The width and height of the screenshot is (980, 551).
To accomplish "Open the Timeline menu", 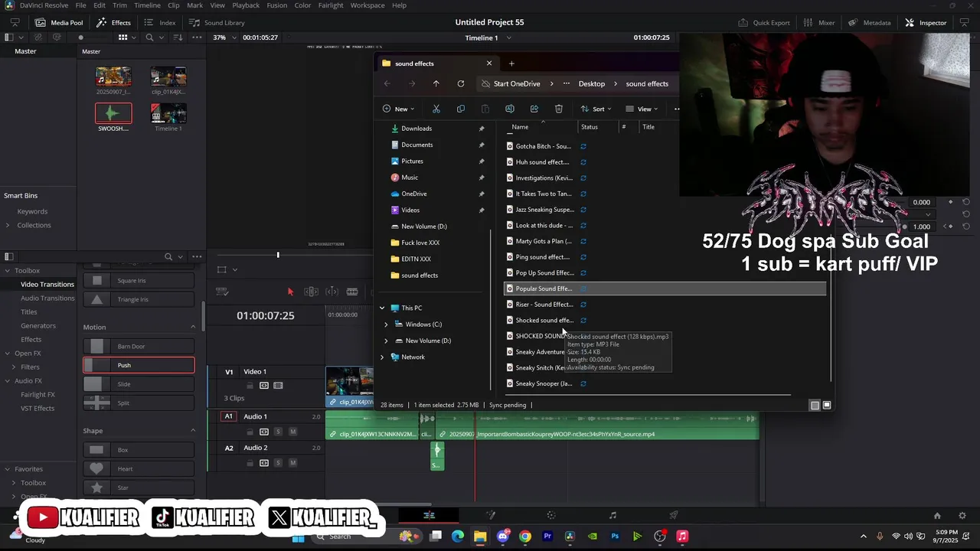I will [147, 5].
